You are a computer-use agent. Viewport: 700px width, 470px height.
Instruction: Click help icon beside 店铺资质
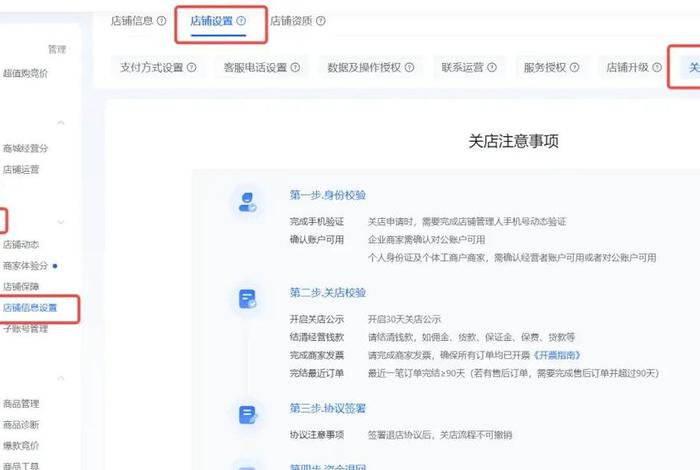[x=321, y=21]
